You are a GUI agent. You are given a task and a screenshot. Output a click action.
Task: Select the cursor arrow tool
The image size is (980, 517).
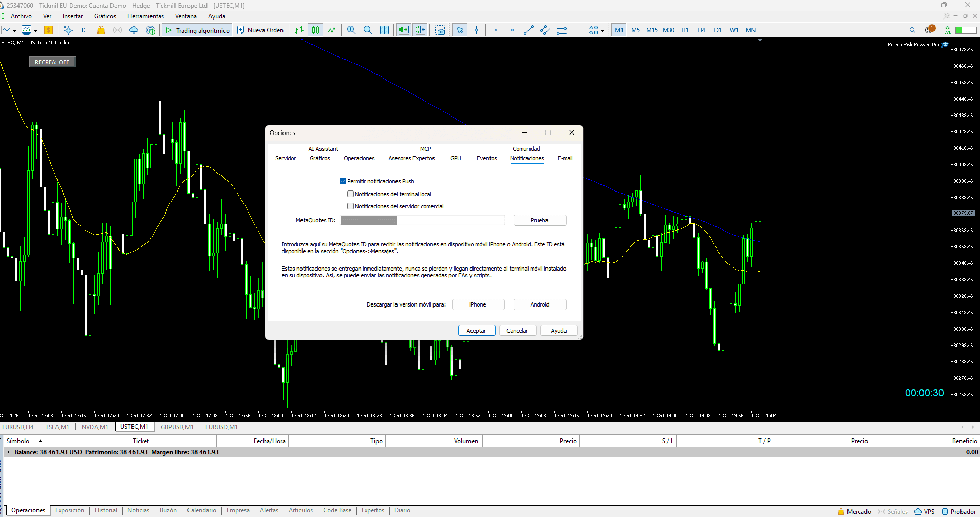click(x=460, y=30)
